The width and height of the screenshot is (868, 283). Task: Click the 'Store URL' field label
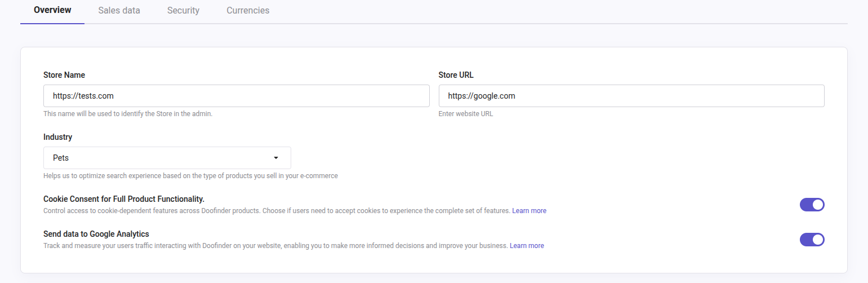[456, 75]
